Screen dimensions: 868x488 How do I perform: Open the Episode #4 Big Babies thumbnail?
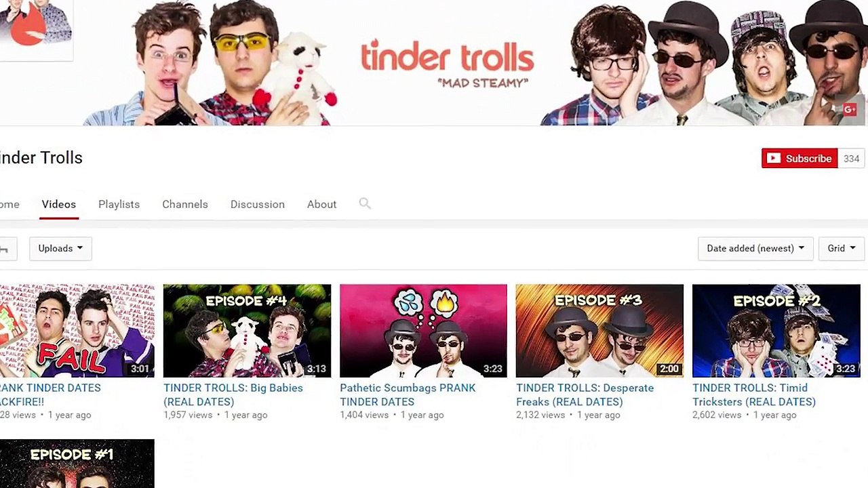pos(247,331)
